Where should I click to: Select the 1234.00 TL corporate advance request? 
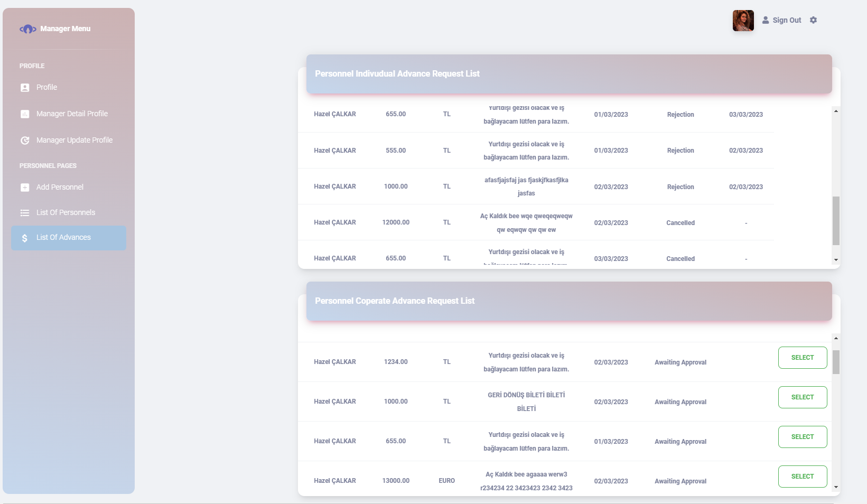click(803, 358)
